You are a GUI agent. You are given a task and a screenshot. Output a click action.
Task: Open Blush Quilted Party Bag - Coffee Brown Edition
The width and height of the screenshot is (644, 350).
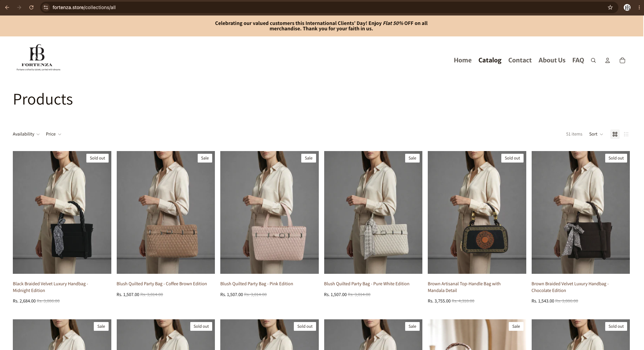coord(162,284)
